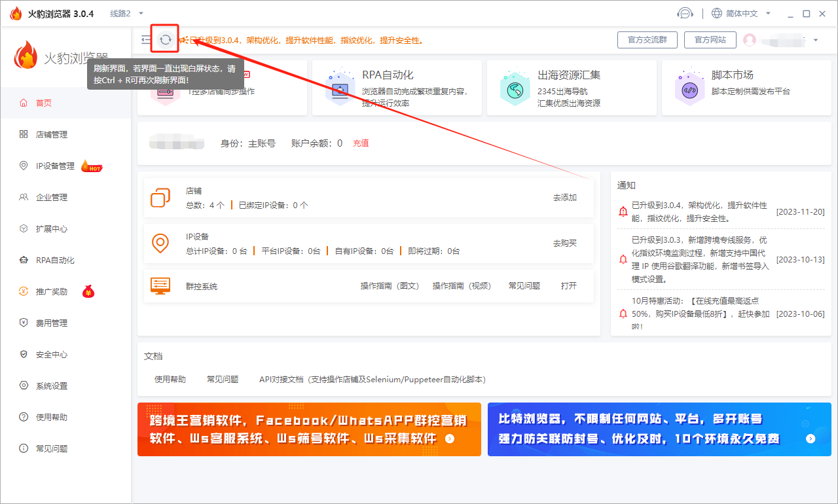Open the 3.0.3 upgrade notification
The image size is (838, 504).
tap(721, 259)
